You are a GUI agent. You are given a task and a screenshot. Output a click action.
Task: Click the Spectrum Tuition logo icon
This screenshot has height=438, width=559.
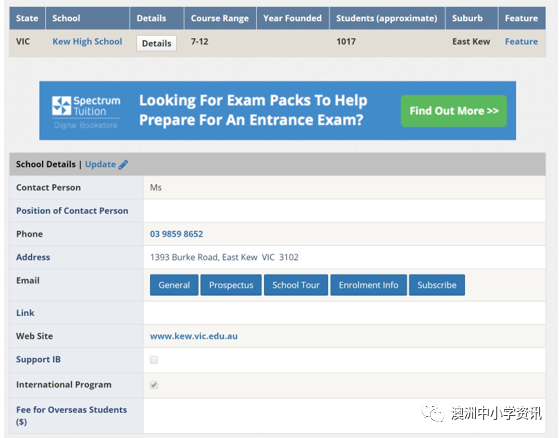tap(62, 105)
